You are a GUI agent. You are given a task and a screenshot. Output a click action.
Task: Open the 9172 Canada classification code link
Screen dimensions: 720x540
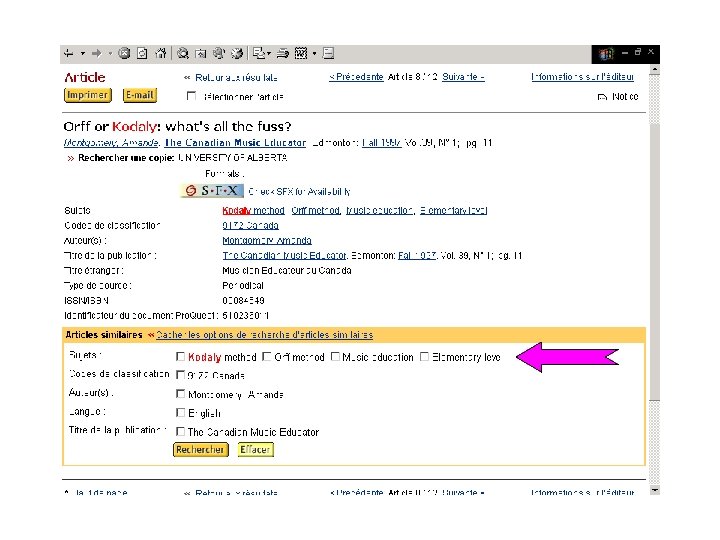tap(250, 225)
